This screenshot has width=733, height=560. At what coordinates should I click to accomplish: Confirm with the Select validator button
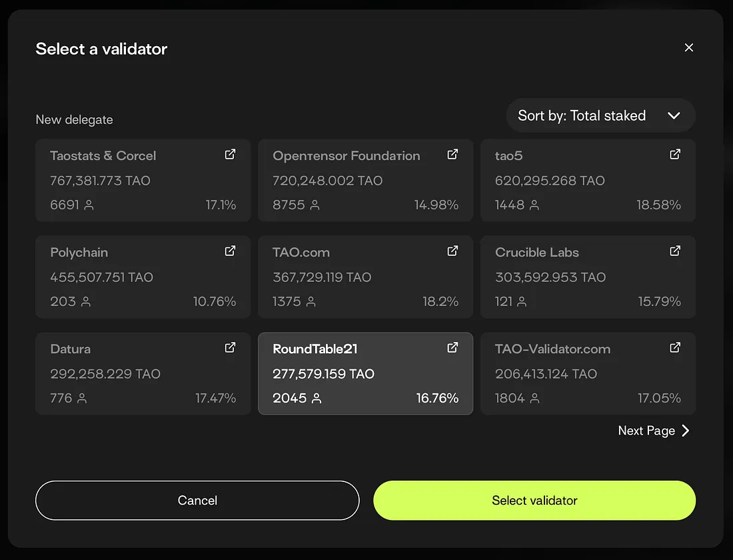click(534, 500)
